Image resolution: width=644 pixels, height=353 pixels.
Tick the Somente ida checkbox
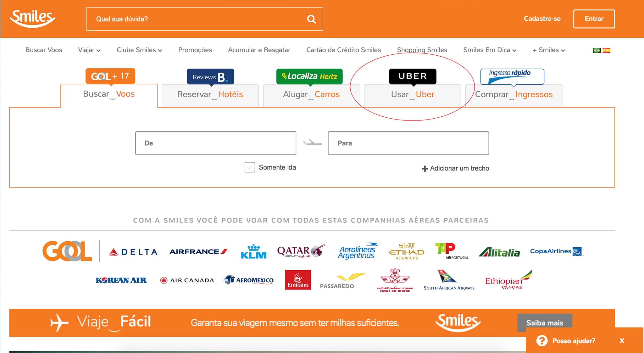250,167
